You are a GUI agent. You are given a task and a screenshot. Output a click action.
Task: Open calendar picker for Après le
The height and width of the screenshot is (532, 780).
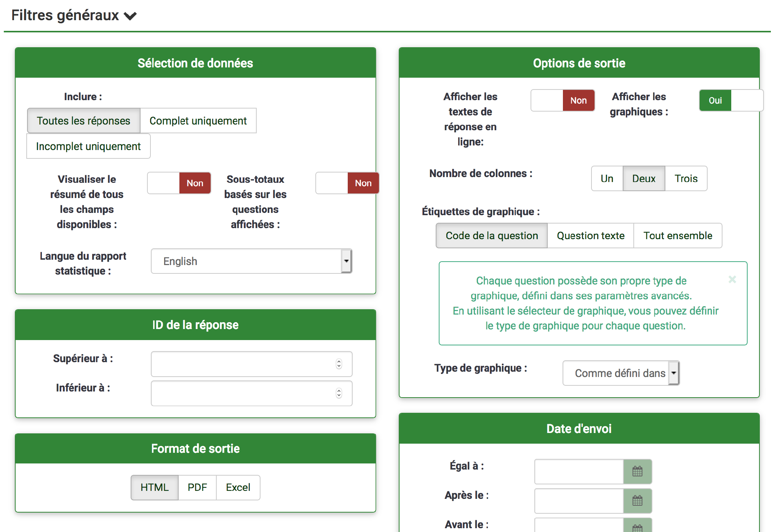pos(637,501)
